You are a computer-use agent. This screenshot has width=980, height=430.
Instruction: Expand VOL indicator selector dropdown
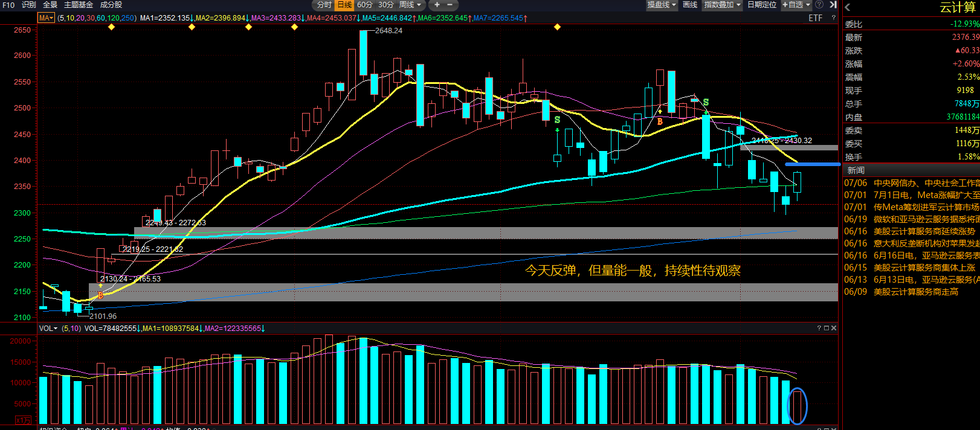48,329
